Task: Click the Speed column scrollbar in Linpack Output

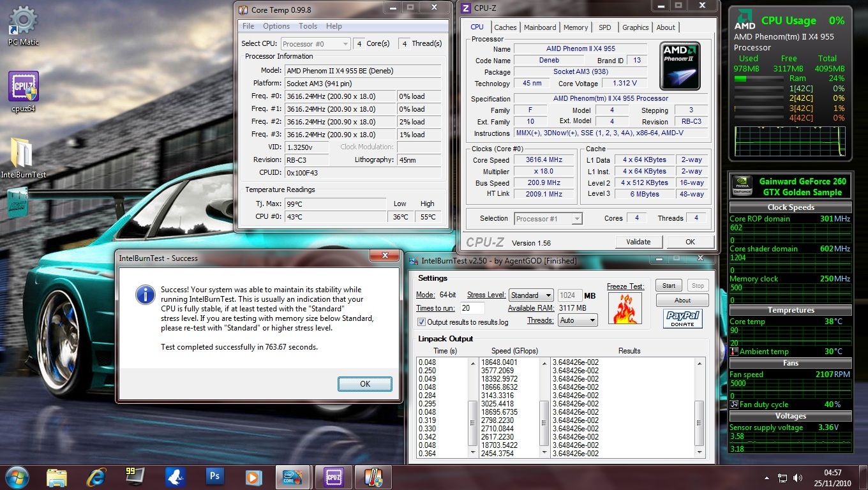Action: pyautogui.click(x=544, y=408)
